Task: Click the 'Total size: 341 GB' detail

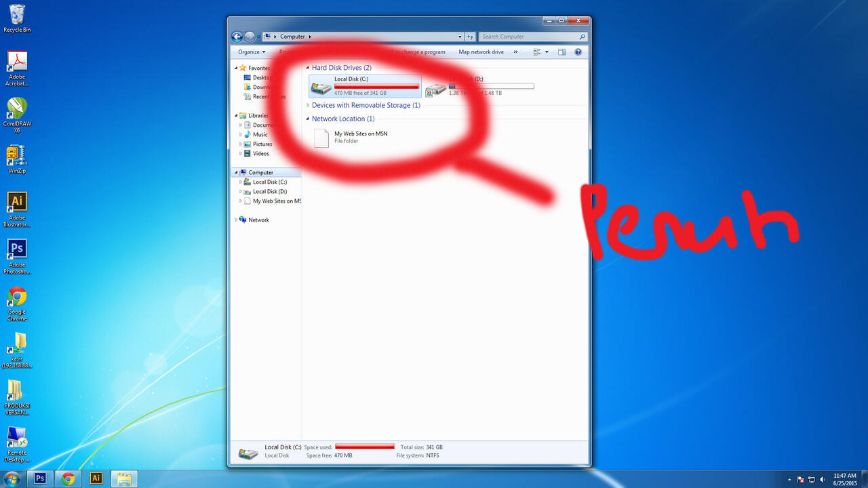Action: click(421, 447)
